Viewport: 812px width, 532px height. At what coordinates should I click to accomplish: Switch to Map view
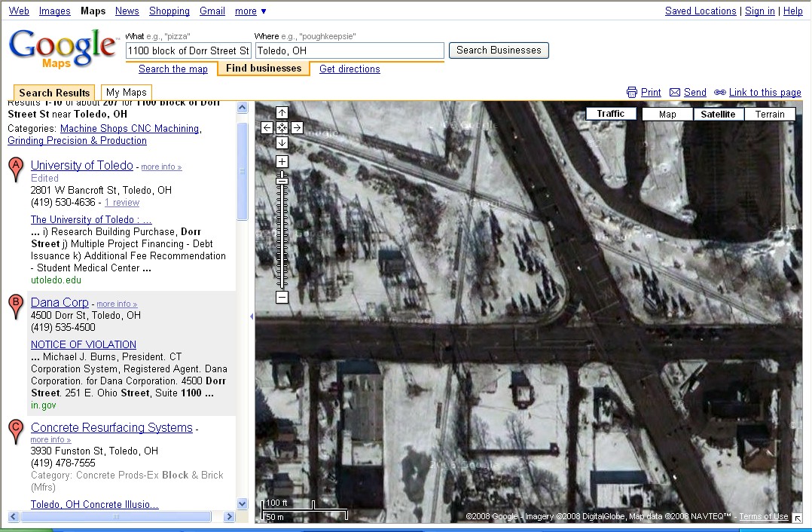pyautogui.click(x=667, y=115)
